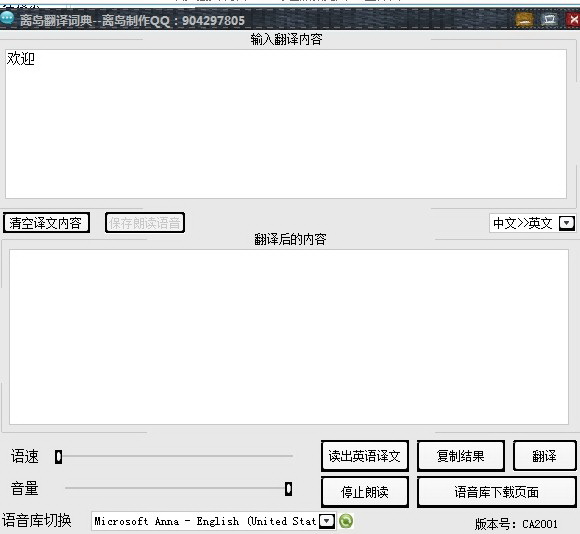
Task: Click the 复制结果 button
Action: [461, 456]
